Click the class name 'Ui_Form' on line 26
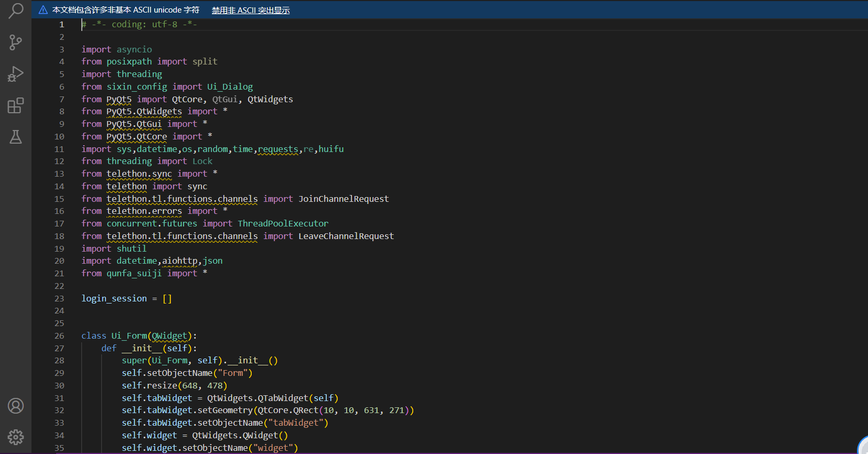The image size is (868, 454). (x=129, y=336)
